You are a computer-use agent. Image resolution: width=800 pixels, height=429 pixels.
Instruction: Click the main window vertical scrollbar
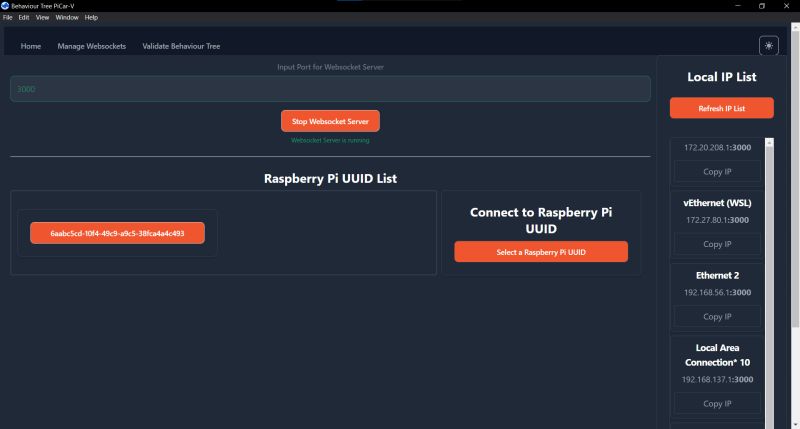click(795, 179)
